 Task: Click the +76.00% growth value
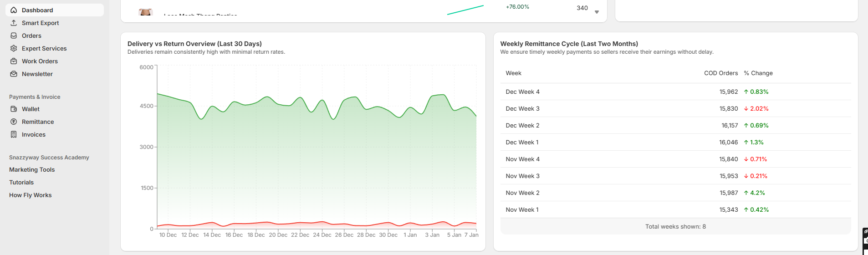tap(517, 7)
